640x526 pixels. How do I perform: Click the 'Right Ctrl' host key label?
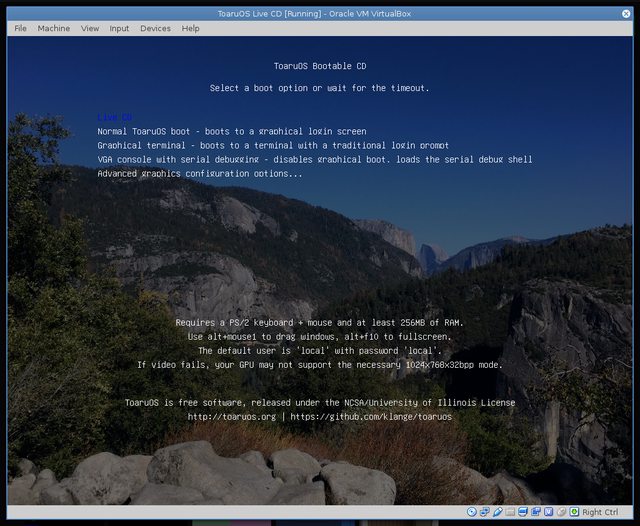coord(600,512)
